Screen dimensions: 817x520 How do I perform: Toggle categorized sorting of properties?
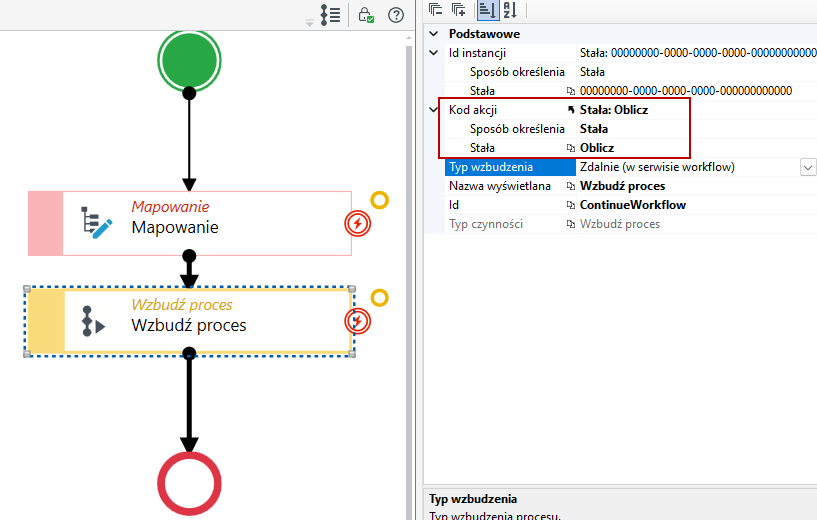pyautogui.click(x=488, y=9)
